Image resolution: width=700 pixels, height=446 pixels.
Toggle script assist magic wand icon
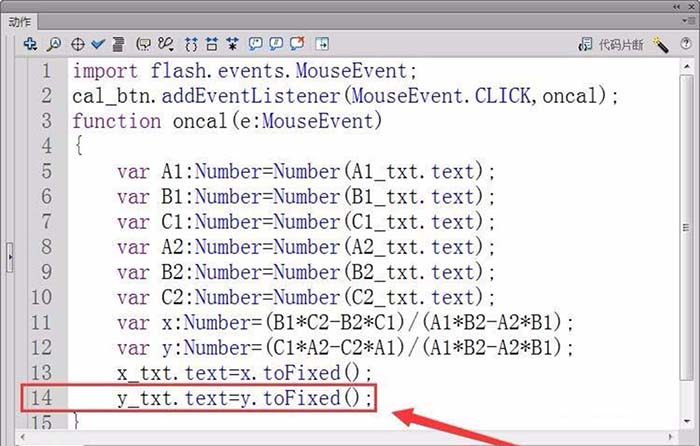point(660,45)
